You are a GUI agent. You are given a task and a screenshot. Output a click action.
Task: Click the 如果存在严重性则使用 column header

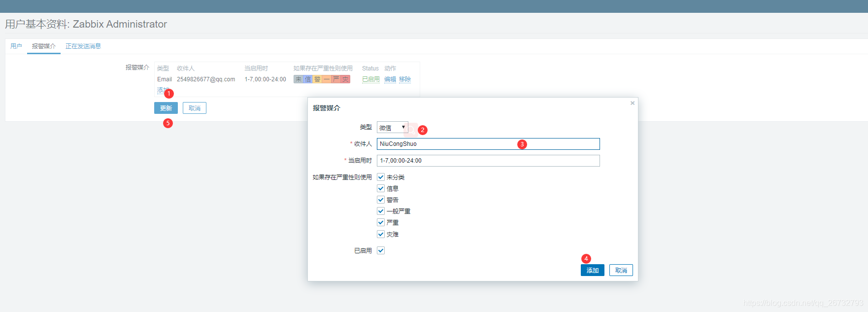pos(323,69)
